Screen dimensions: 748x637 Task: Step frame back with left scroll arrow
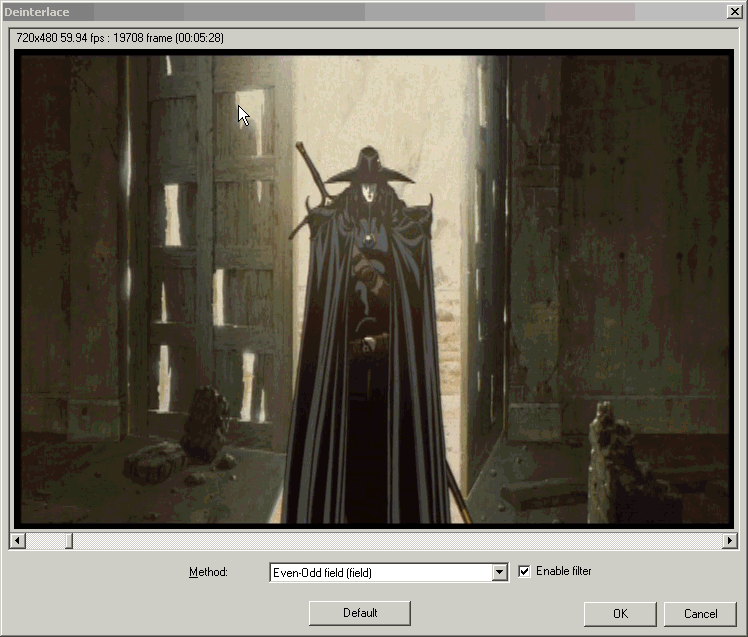click(x=18, y=541)
